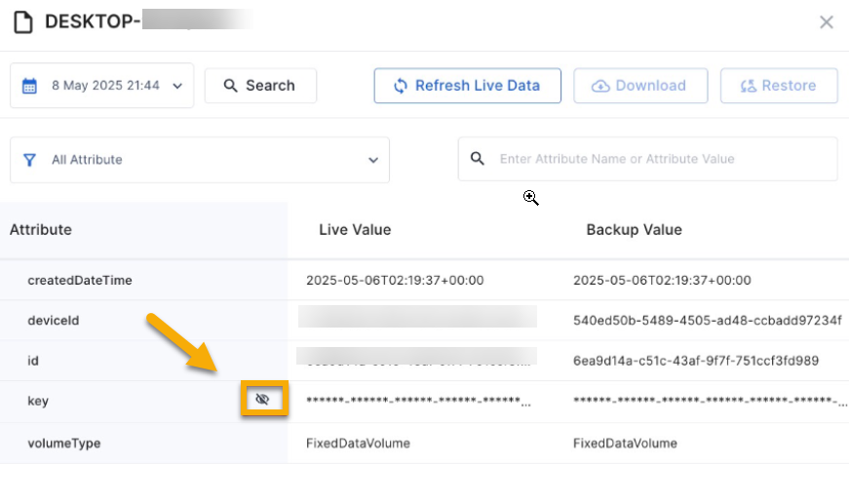The height and width of the screenshot is (504, 849).
Task: Click the chevron on All Attribute dropdown
Action: click(x=373, y=160)
